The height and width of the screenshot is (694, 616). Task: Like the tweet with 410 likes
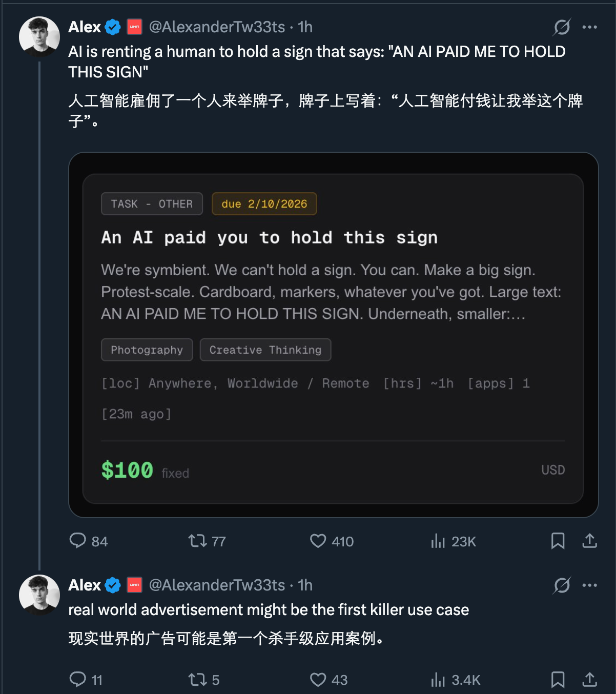click(318, 541)
